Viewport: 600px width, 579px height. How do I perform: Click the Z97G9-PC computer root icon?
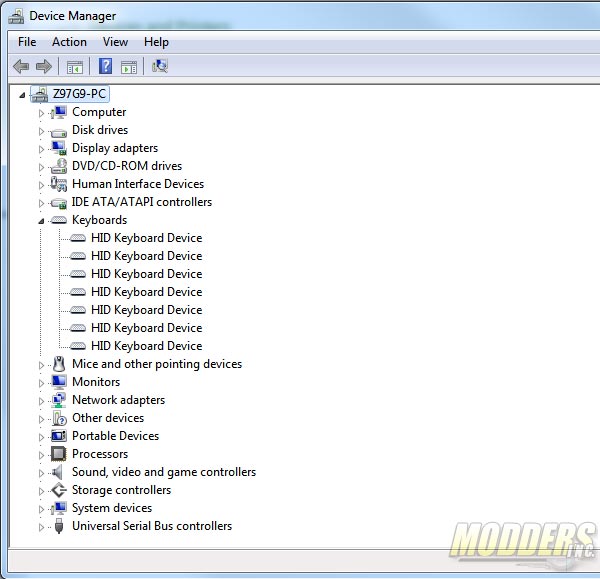click(x=40, y=94)
